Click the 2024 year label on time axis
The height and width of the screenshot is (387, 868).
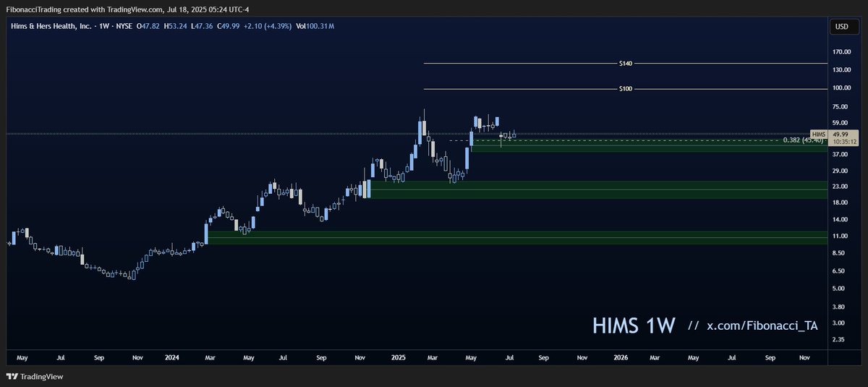tap(172, 357)
